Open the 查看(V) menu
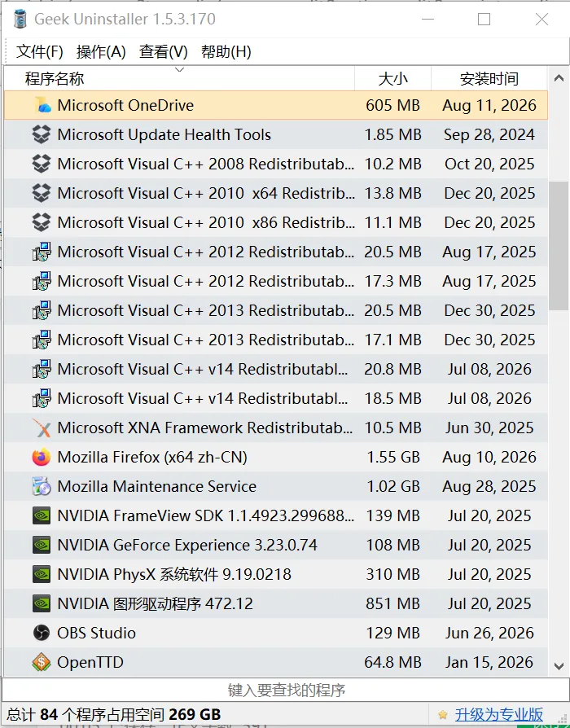The width and height of the screenshot is (570, 728). pos(163,51)
